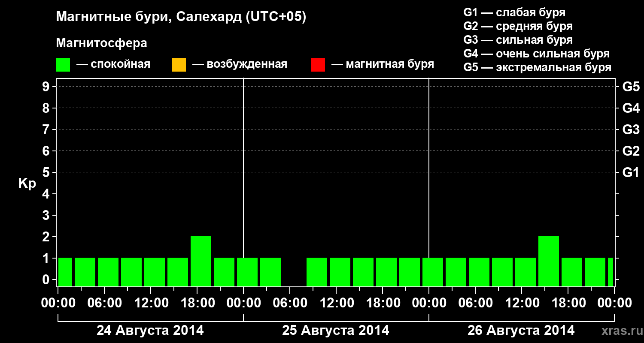Viewport: 644px width, 343px height.
Task: Click the 15:00–18:00 bar on 25 August
Action: tap(363, 272)
